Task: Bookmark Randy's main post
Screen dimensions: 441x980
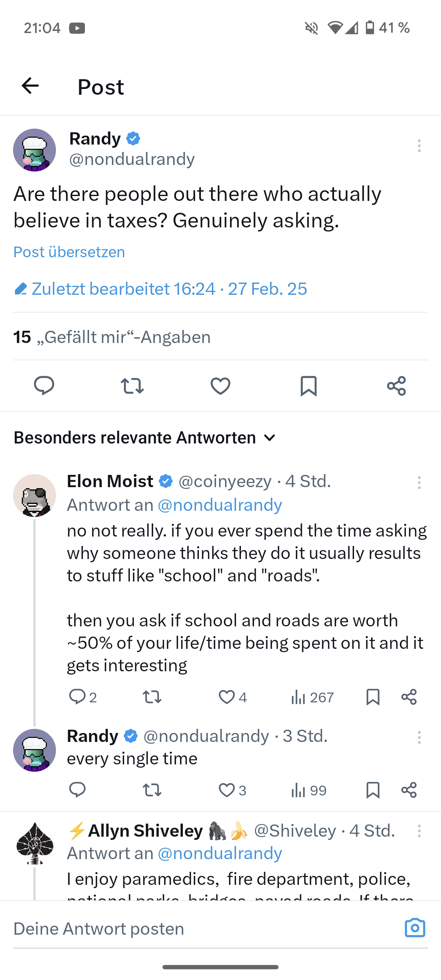Action: pyautogui.click(x=309, y=385)
